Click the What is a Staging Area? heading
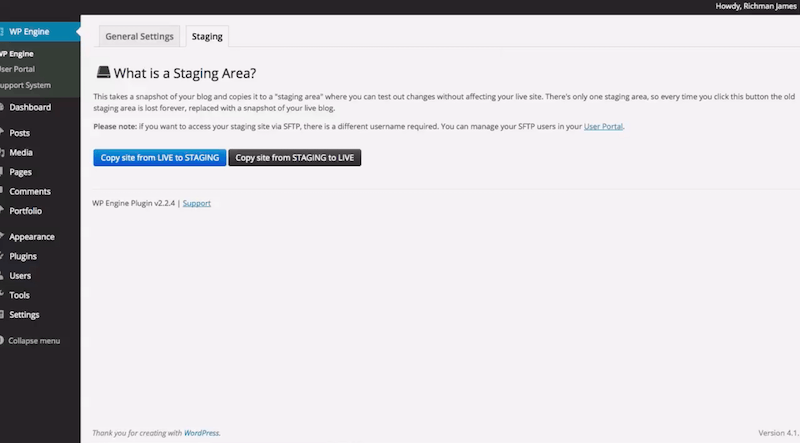This screenshot has height=443, width=800. (x=185, y=73)
